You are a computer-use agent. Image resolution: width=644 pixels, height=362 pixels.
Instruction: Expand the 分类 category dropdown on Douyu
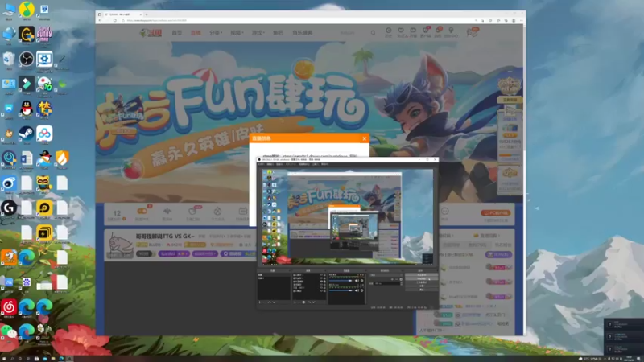215,32
